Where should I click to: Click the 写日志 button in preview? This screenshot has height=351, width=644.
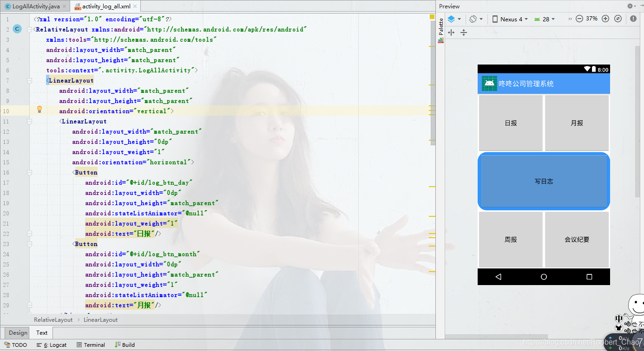pyautogui.click(x=544, y=182)
